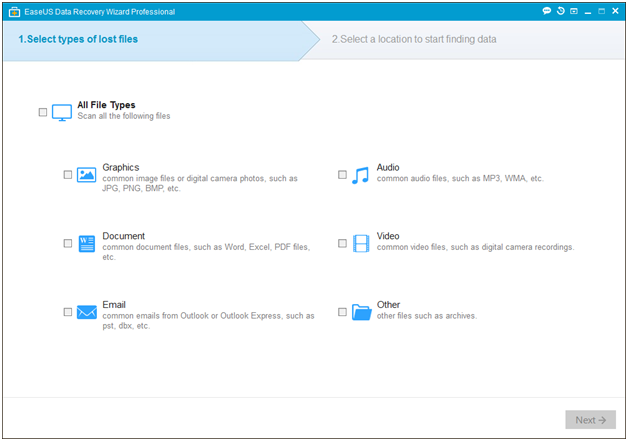
Task: Check the Other files checkbox
Action: coord(342,312)
